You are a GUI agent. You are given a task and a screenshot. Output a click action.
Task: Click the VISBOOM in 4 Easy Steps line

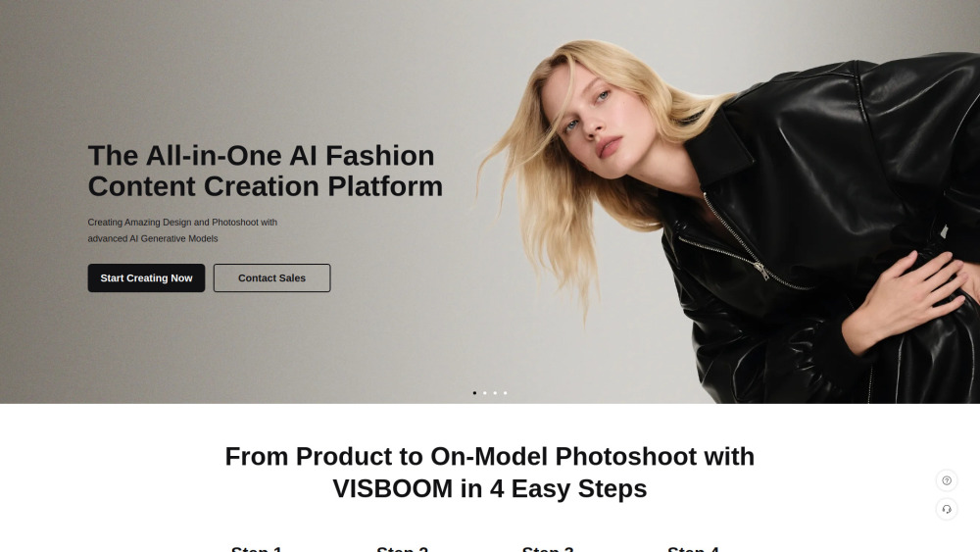point(490,488)
